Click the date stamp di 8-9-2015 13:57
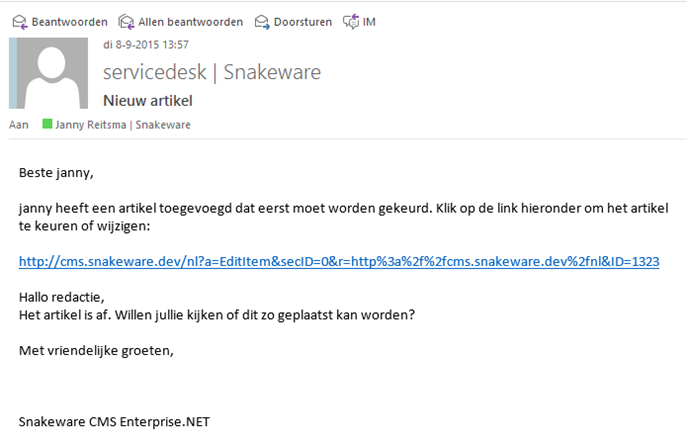This screenshot has height=442, width=687. 146,45
